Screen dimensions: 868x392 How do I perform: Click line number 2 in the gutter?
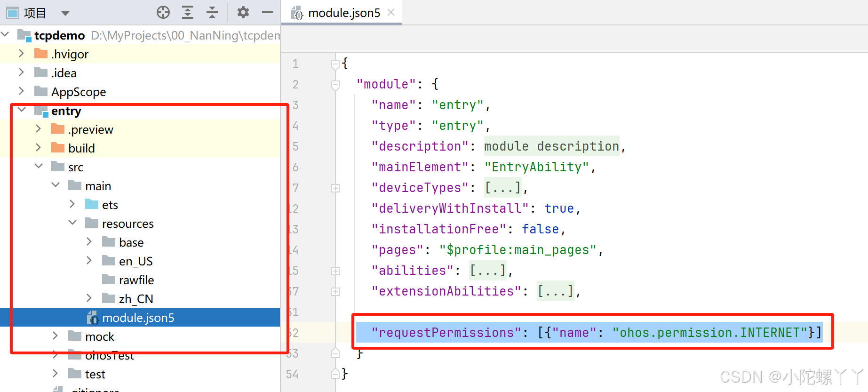pyautogui.click(x=295, y=85)
